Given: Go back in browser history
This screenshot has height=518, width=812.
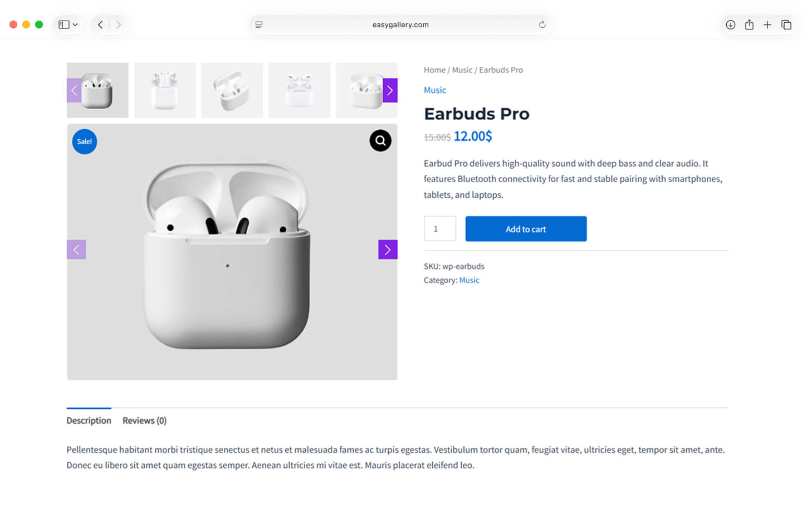Looking at the screenshot, I should (x=100, y=25).
